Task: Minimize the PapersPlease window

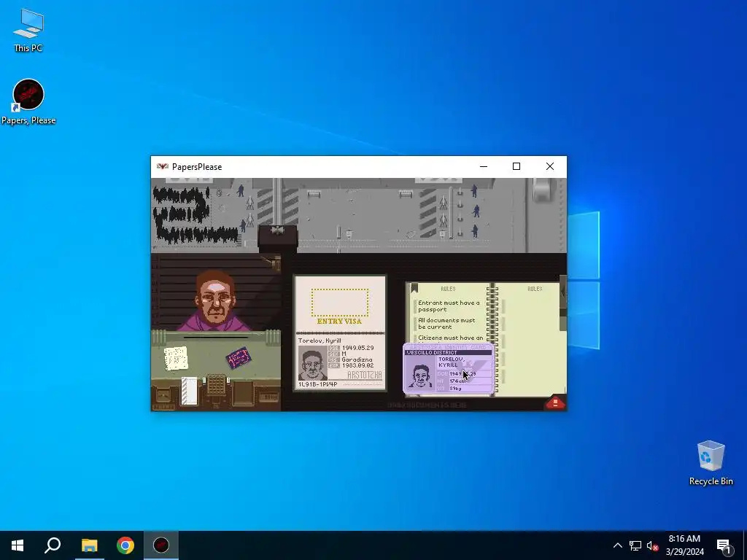Action: (484, 166)
